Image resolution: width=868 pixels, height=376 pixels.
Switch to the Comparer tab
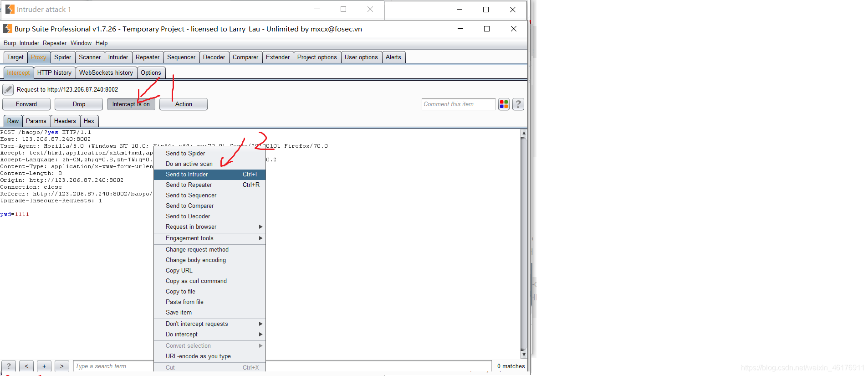point(245,57)
